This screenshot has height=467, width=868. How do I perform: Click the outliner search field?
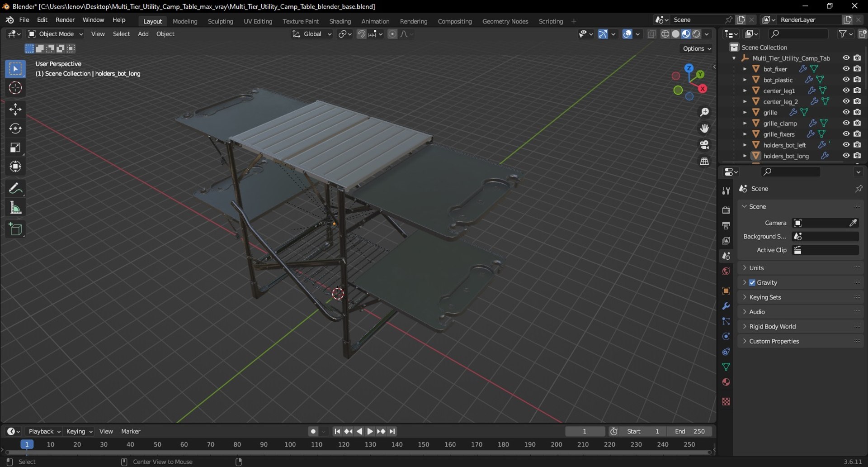798,34
